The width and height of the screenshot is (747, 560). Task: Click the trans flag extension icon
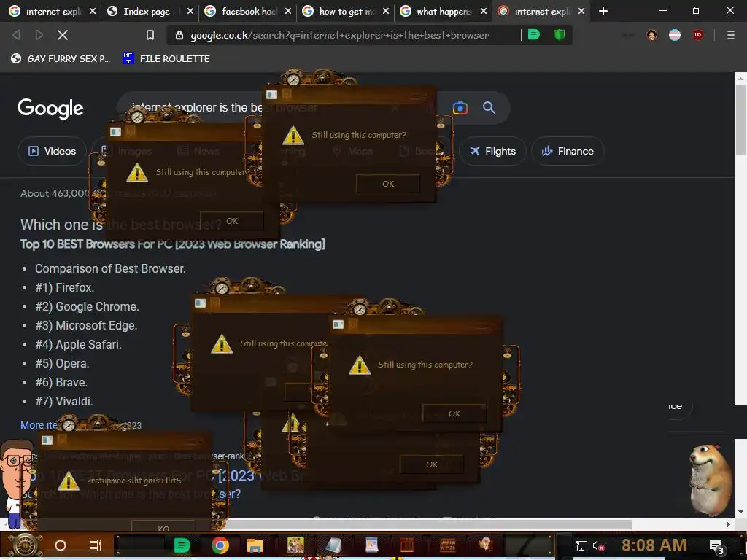[x=675, y=35]
